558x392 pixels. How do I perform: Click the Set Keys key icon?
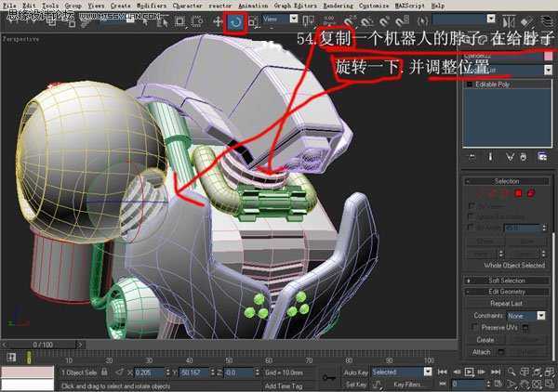pos(329,378)
